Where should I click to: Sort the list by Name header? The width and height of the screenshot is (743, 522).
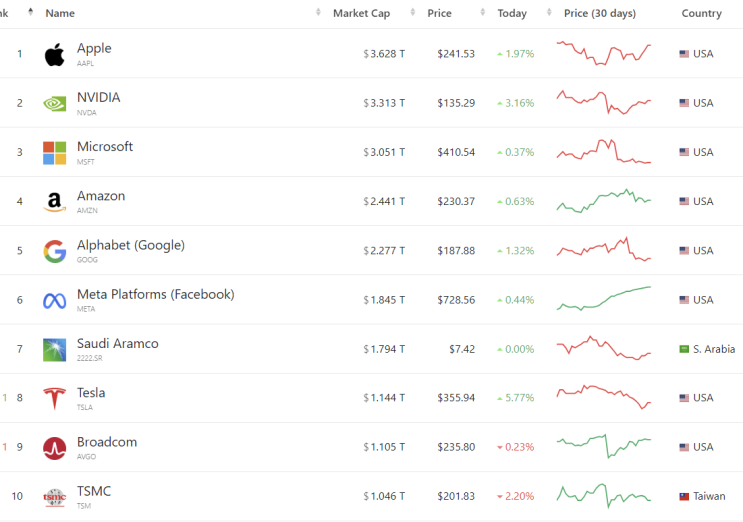click(x=60, y=14)
